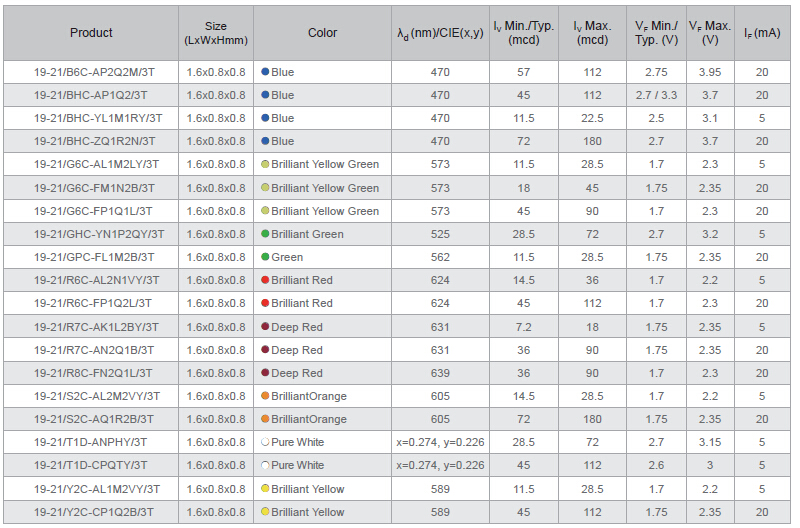Select the VF Max. (V) header

pos(710,33)
